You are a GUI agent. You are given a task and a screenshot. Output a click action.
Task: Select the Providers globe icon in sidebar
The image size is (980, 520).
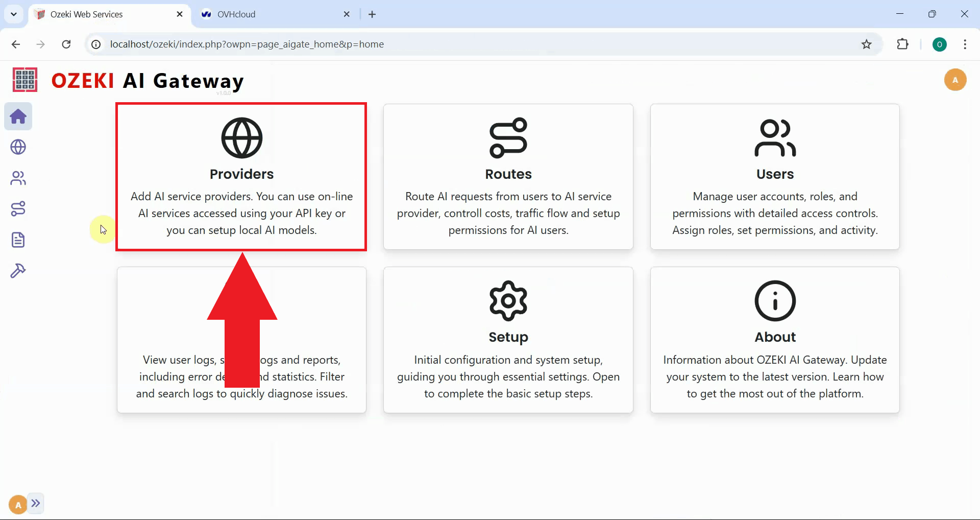(x=18, y=147)
